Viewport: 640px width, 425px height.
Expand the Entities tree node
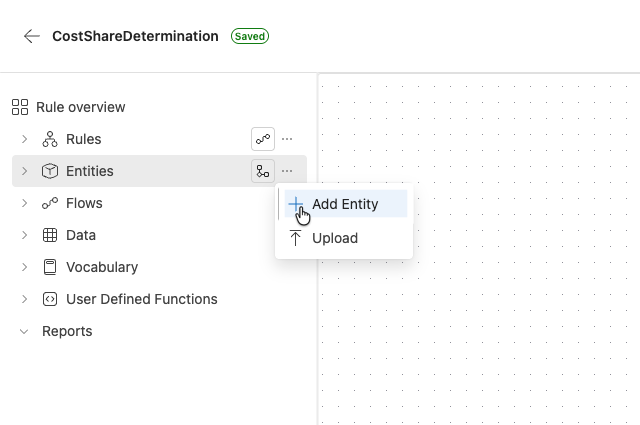pos(24,171)
